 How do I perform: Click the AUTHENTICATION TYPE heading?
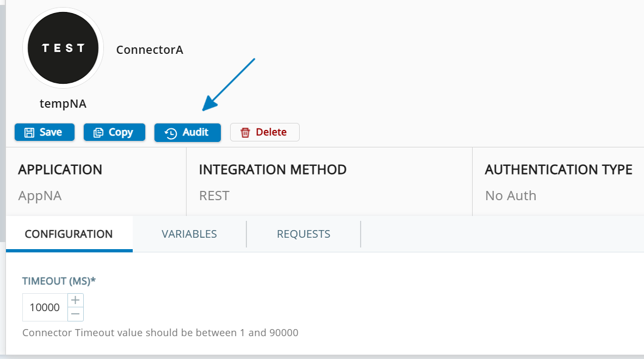[558, 170]
